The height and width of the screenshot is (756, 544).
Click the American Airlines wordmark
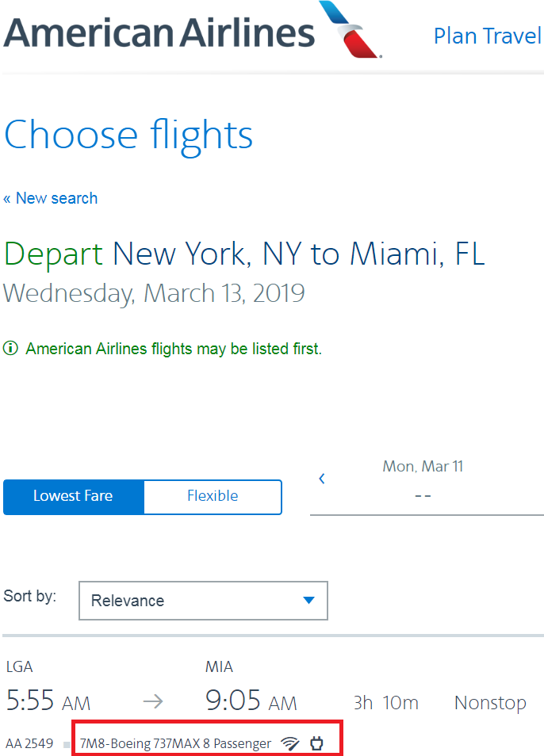159,32
